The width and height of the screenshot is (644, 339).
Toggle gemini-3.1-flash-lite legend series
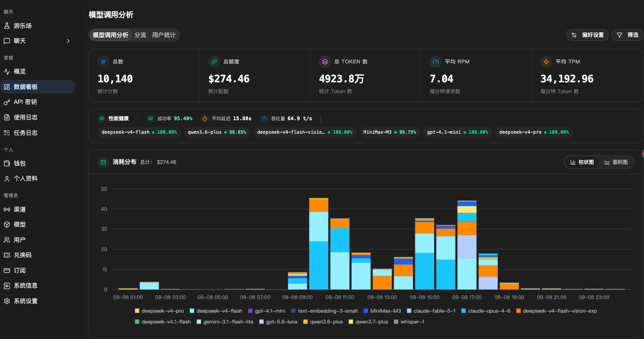point(225,322)
